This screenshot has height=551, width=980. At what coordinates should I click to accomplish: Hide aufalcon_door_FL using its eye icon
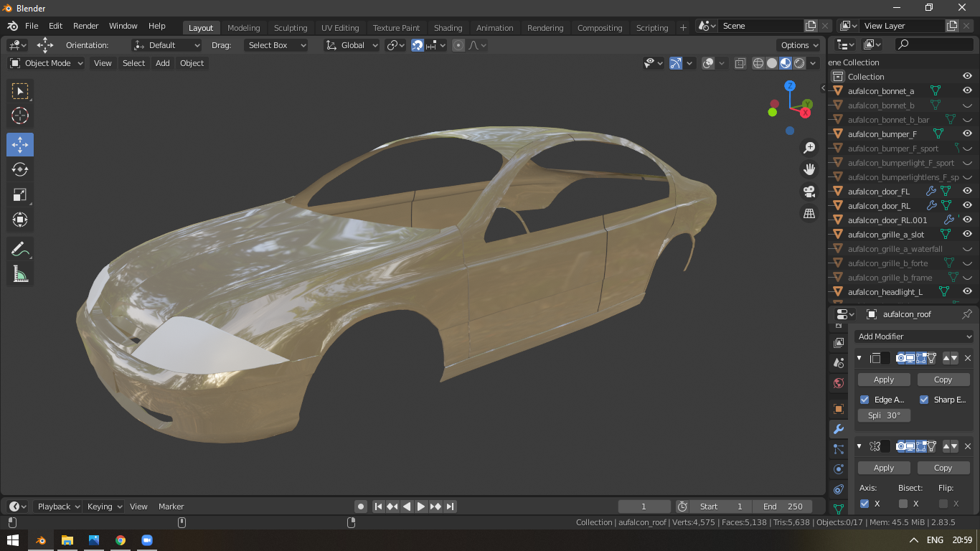(967, 192)
